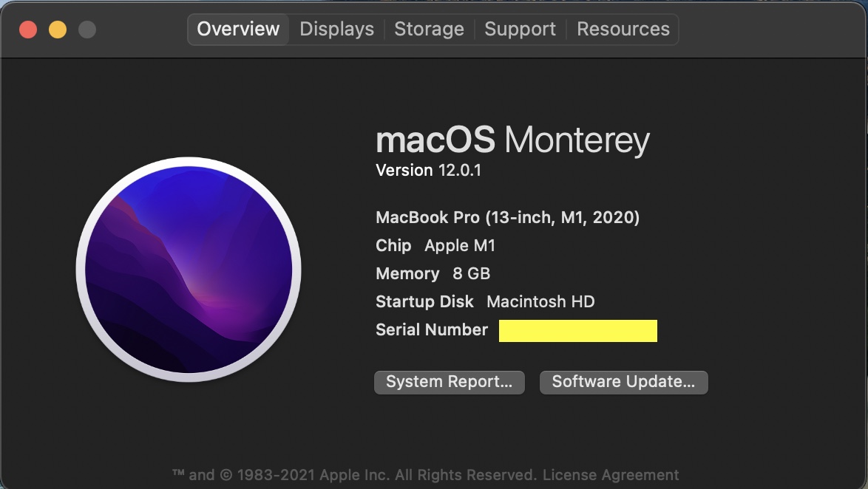Show the Resources tab
Image resolution: width=868 pixels, height=489 pixels.
pyautogui.click(x=623, y=30)
